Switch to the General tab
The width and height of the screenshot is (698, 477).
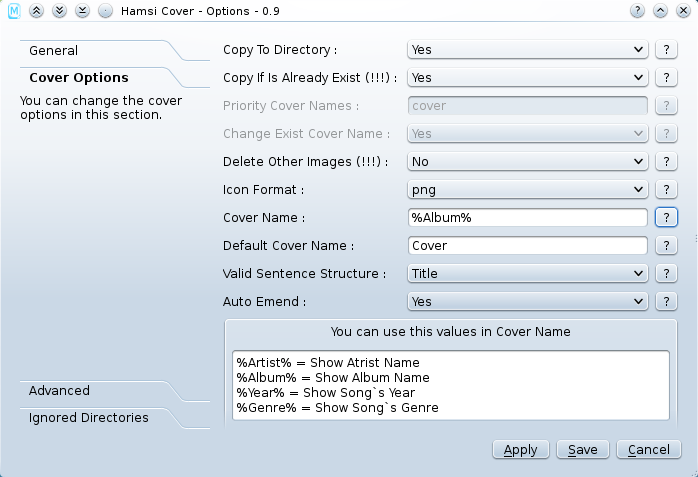[x=53, y=51]
